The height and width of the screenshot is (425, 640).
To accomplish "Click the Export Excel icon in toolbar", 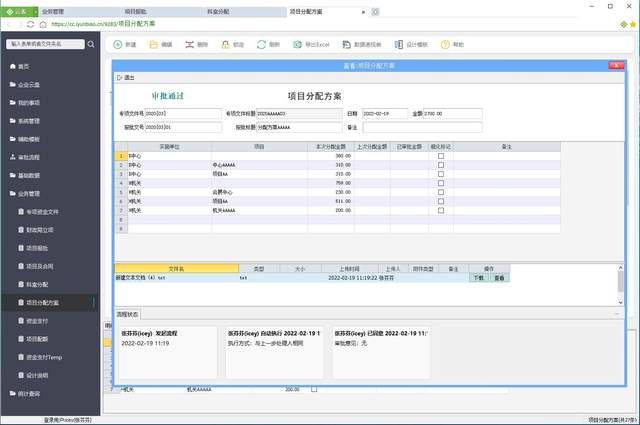I will pyautogui.click(x=297, y=45).
